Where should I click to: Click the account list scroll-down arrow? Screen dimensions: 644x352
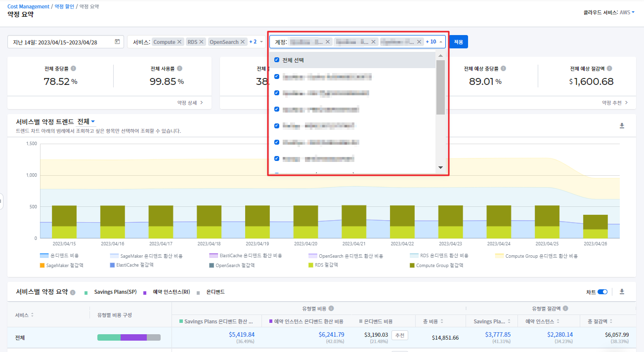pyautogui.click(x=440, y=168)
